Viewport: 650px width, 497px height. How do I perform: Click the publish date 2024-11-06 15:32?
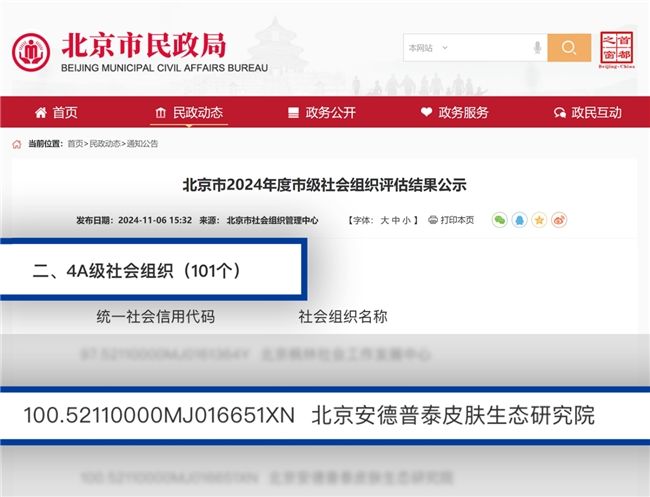pos(155,220)
